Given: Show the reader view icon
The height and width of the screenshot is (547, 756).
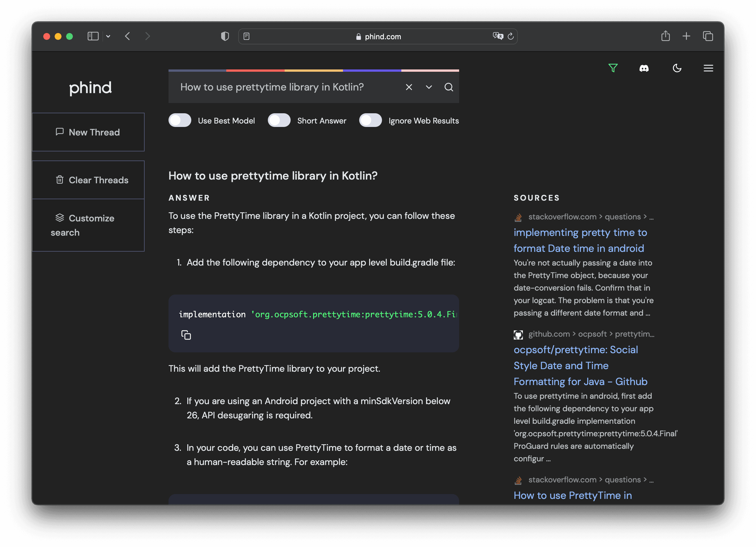Looking at the screenshot, I should point(246,36).
